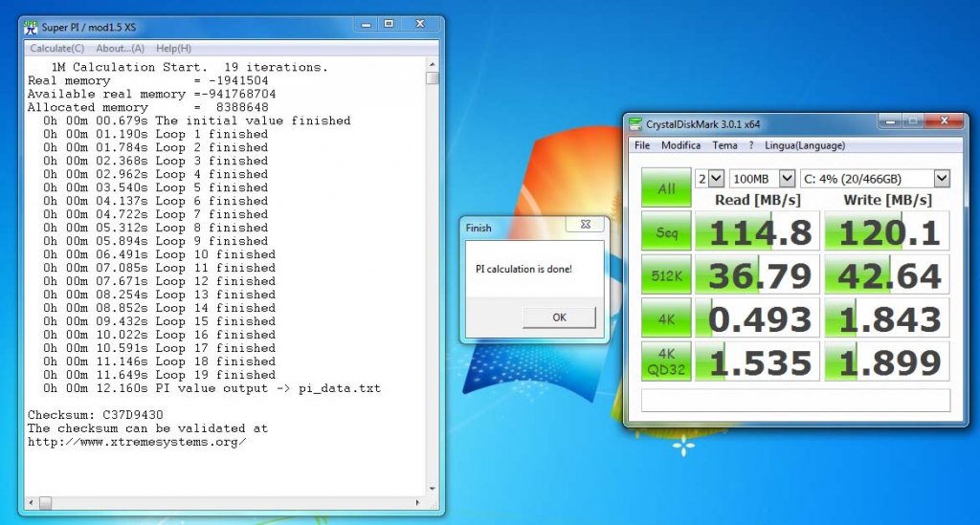Image resolution: width=980 pixels, height=525 pixels.
Task: Click the 'Real memory = -1941504' line
Action: [148, 80]
